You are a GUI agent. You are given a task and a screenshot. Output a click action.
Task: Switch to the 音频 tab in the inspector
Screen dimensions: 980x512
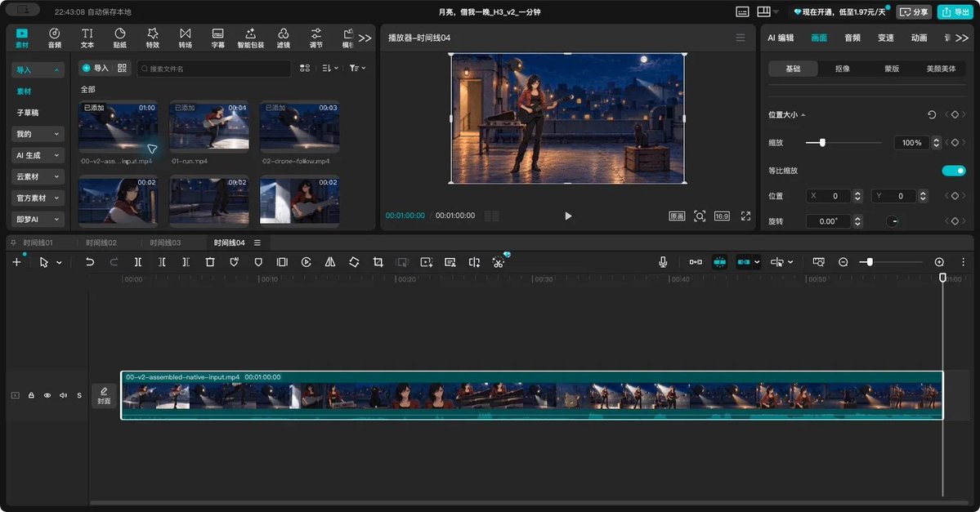click(852, 38)
